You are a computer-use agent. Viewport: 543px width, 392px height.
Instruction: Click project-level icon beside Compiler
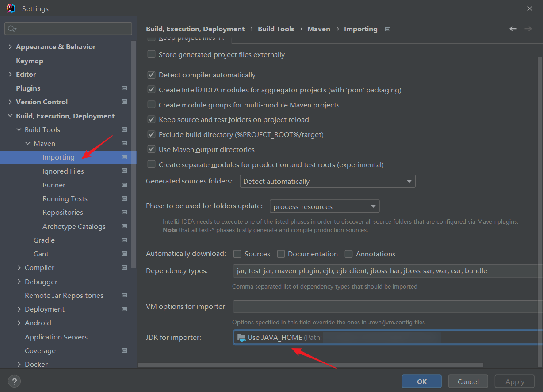coord(124,267)
